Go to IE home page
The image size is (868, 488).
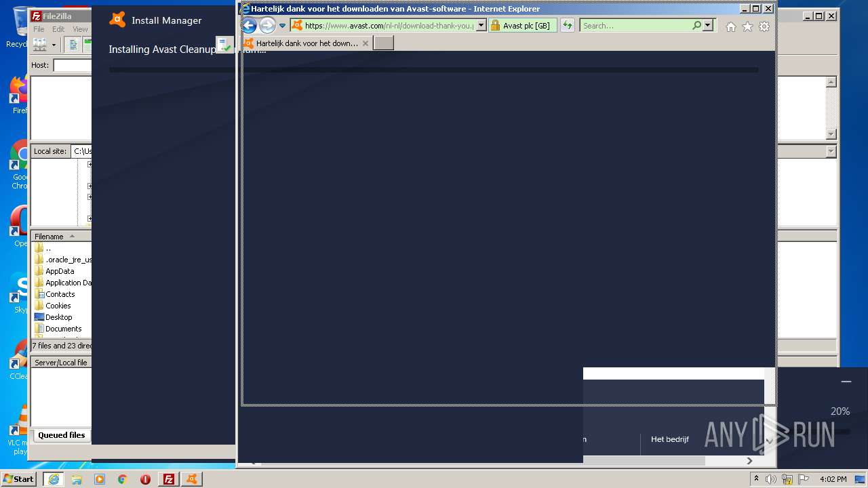coord(730,26)
